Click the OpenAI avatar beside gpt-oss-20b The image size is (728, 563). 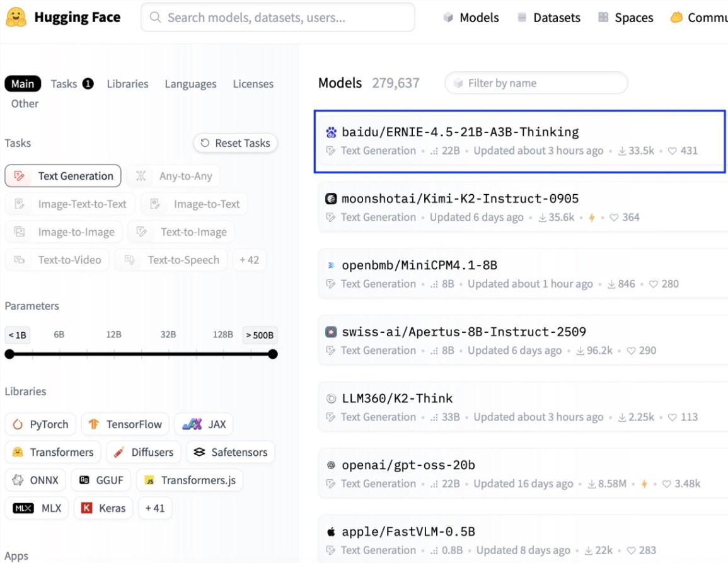point(331,466)
